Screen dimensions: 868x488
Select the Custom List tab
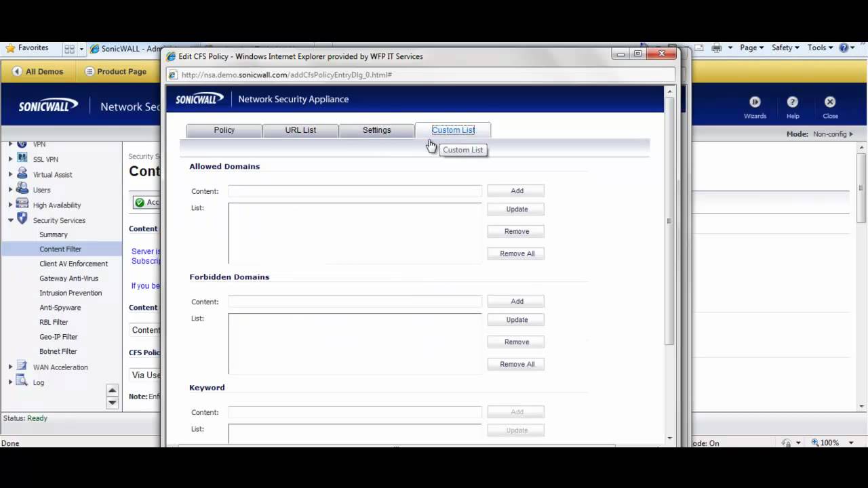453,130
